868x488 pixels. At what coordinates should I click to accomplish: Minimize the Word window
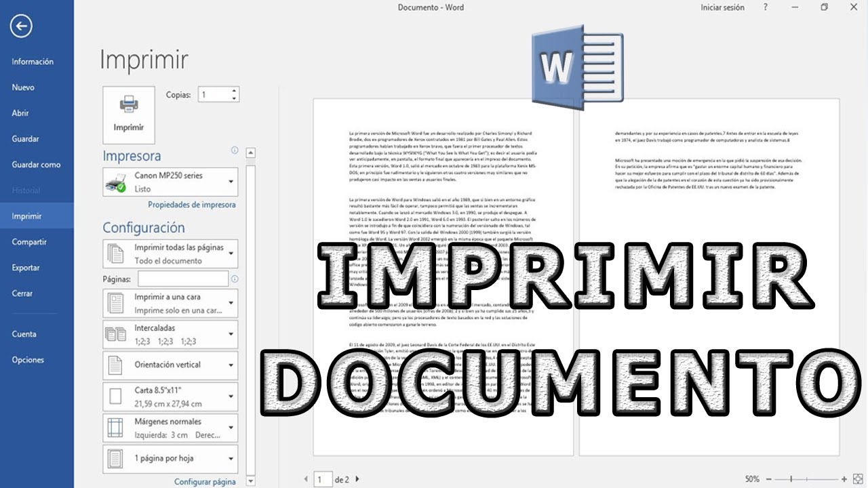795,7
